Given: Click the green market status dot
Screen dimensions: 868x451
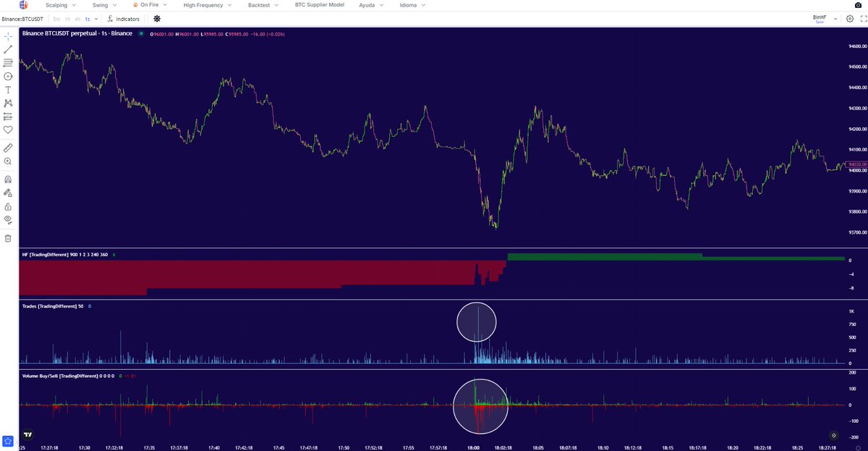Looking at the screenshot, I should 140,33.
